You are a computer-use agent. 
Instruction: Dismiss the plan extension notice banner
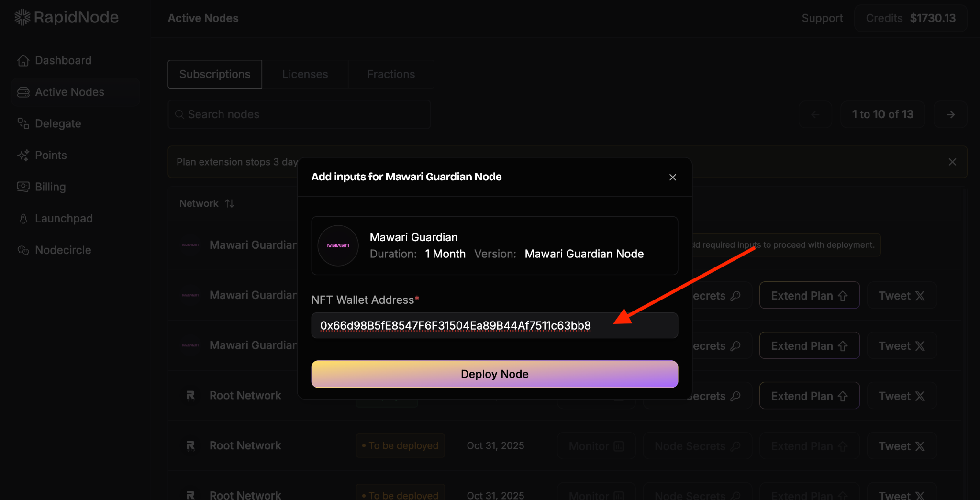click(952, 162)
